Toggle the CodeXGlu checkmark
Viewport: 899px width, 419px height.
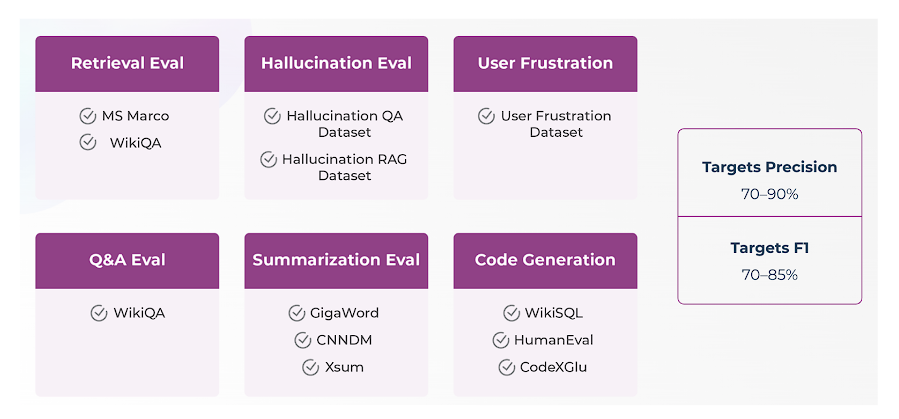point(506,367)
